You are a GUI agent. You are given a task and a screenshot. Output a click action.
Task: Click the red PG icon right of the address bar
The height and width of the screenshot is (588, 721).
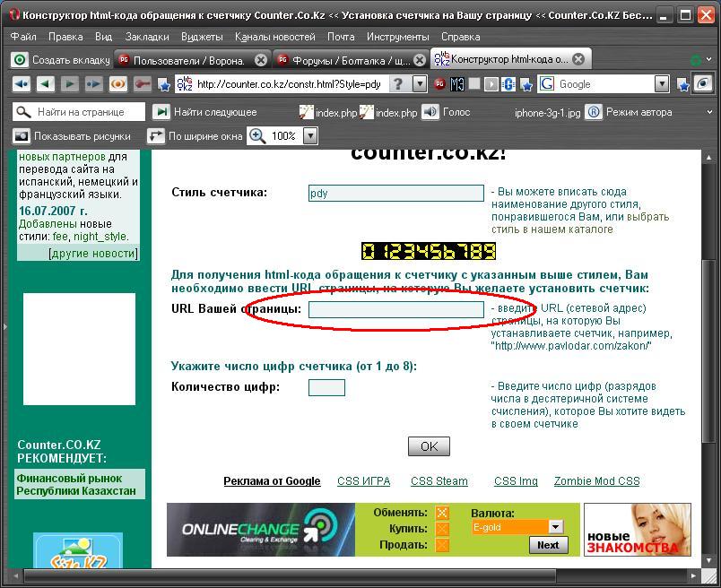(x=440, y=84)
